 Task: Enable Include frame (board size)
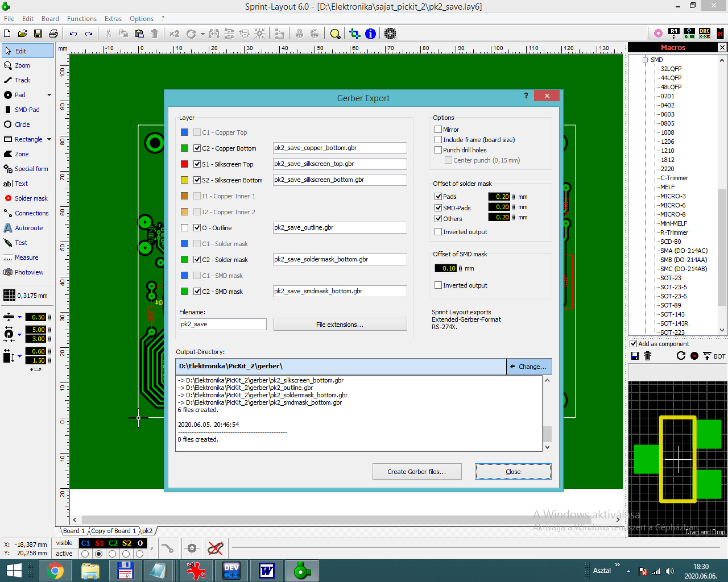[438, 140]
